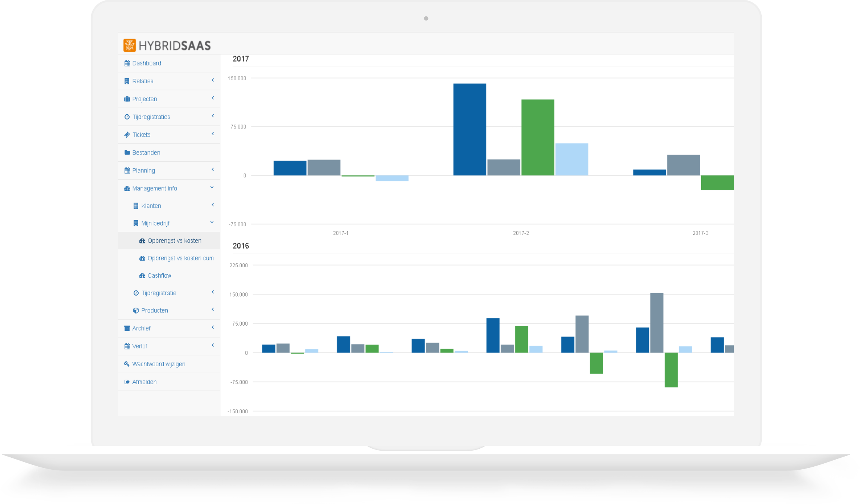
Task: Collapse the Mijn bedrijf submenu chevron
Action: [x=212, y=222]
